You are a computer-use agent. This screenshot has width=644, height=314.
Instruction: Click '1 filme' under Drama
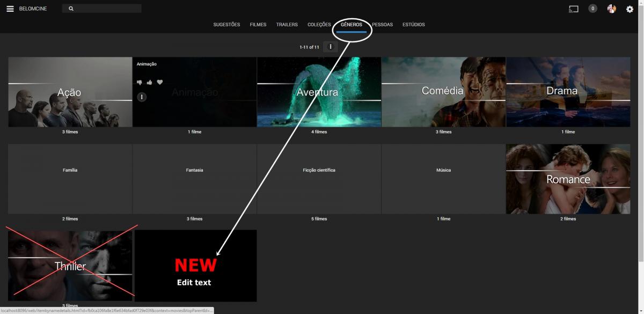(x=568, y=132)
